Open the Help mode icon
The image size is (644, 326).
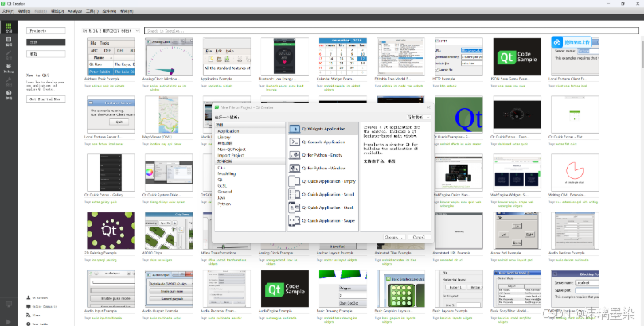[x=9, y=95]
